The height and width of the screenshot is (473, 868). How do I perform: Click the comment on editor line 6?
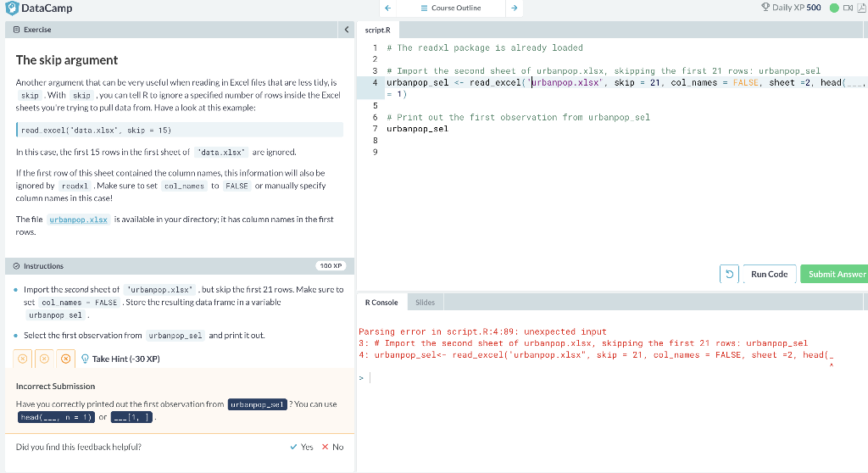[518, 118]
